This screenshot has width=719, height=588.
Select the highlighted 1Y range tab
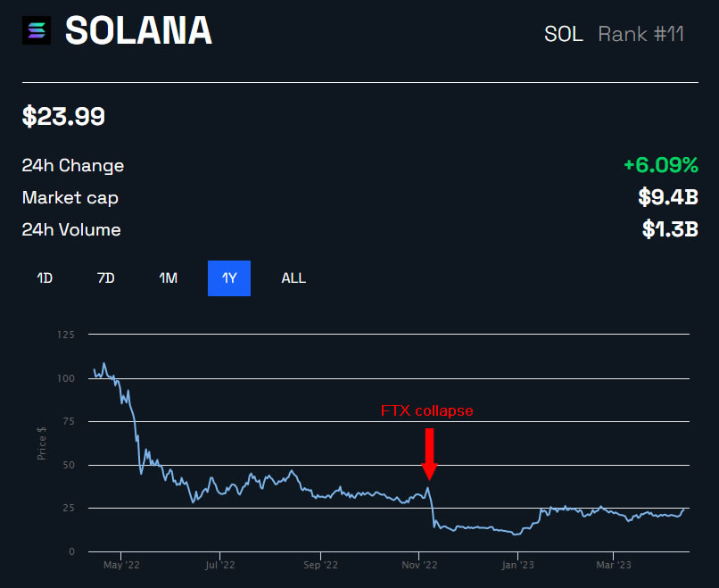tap(229, 278)
